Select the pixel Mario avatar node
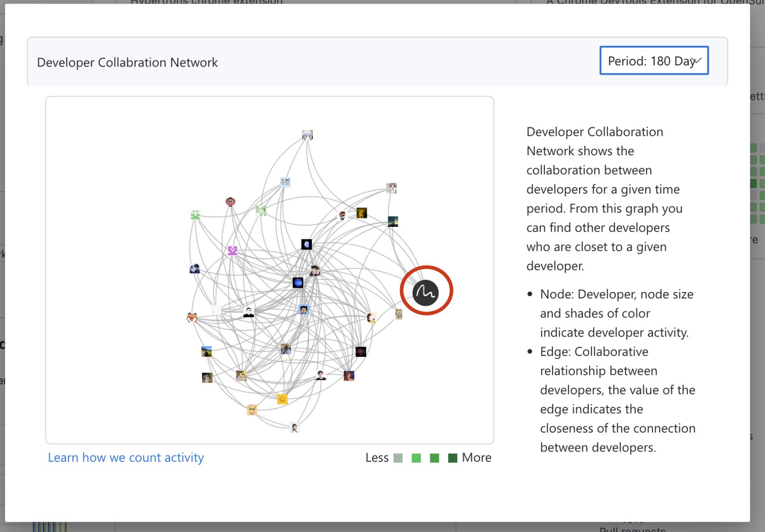Viewport: 765px width, 532px height. tap(342, 216)
